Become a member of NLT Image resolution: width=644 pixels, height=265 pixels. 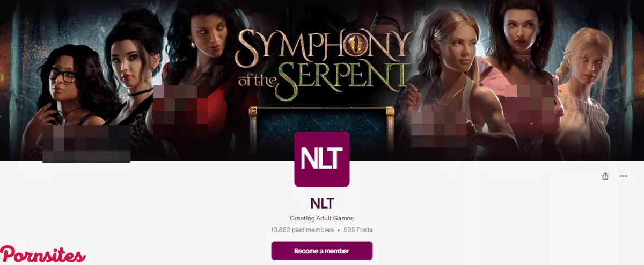click(322, 251)
